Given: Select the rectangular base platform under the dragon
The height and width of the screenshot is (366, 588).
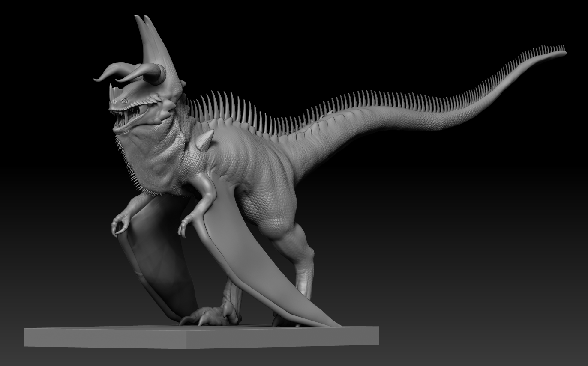Looking at the screenshot, I should 201,336.
